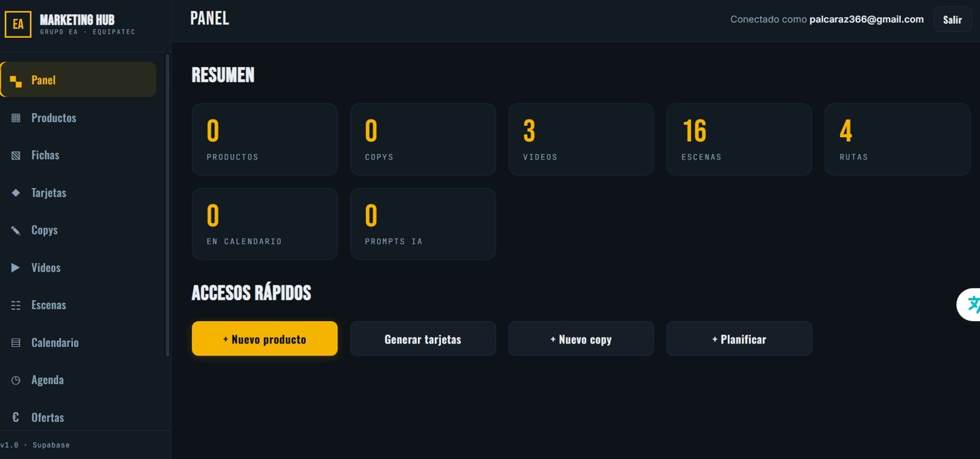Switch to the Calendario view

pos(78,343)
